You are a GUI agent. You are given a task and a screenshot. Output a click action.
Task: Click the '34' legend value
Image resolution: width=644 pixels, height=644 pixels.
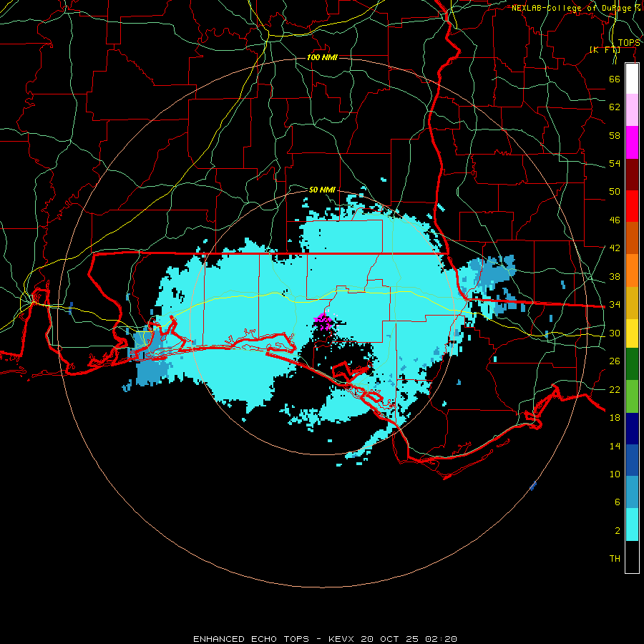click(615, 305)
